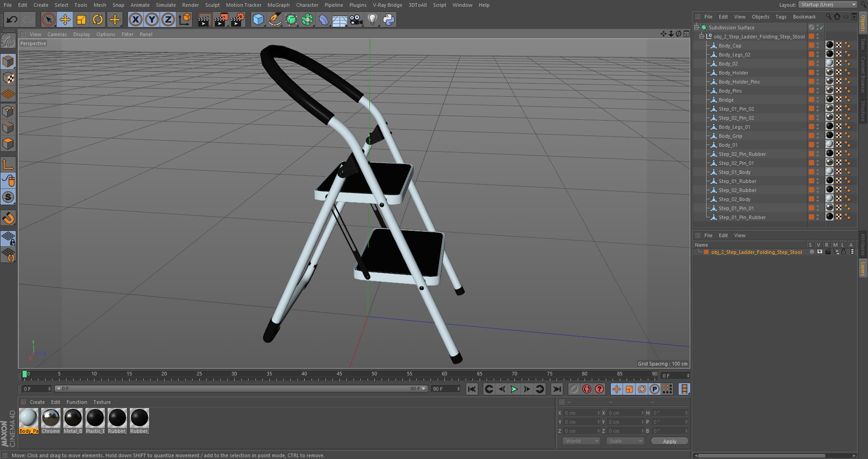Activate the Rotate tool
The image size is (868, 459).
(x=98, y=19)
